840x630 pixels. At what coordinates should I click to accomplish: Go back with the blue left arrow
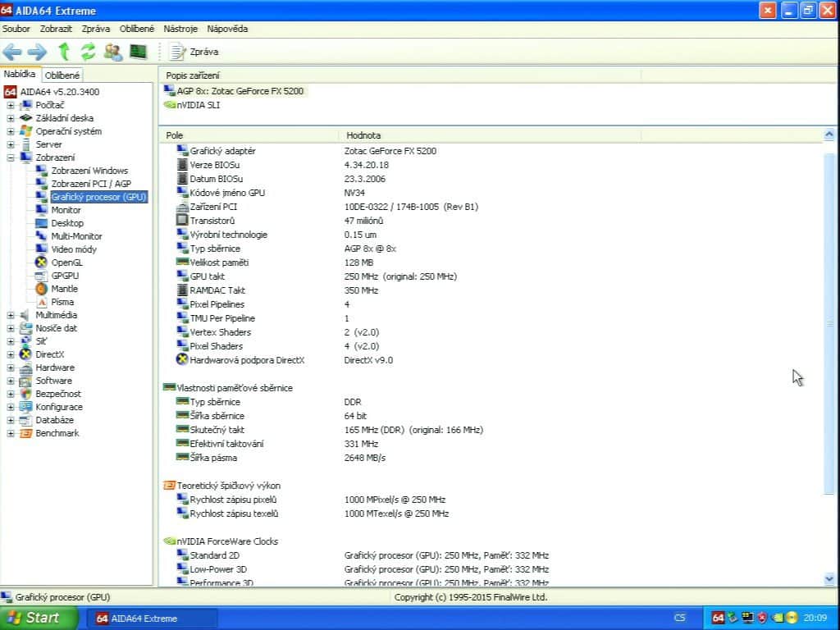(11, 52)
